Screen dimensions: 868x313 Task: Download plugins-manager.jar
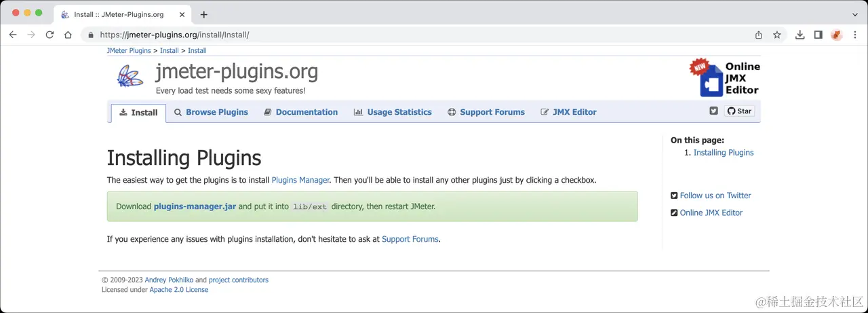pos(195,206)
